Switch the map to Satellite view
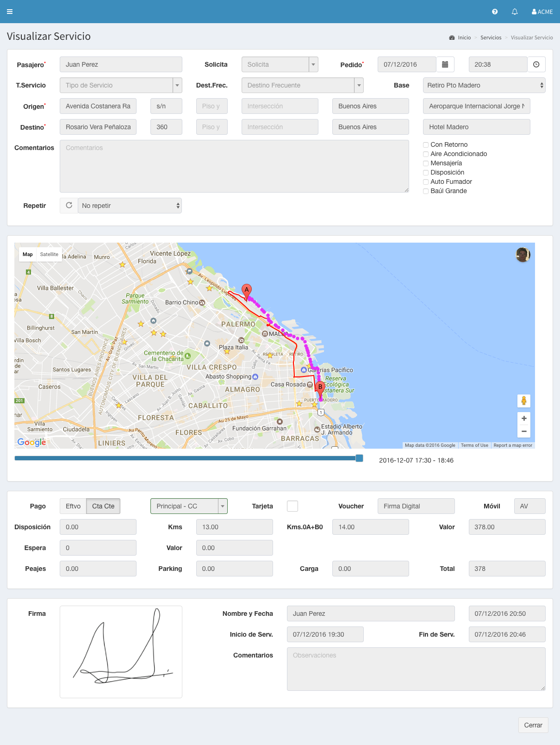 49,254
